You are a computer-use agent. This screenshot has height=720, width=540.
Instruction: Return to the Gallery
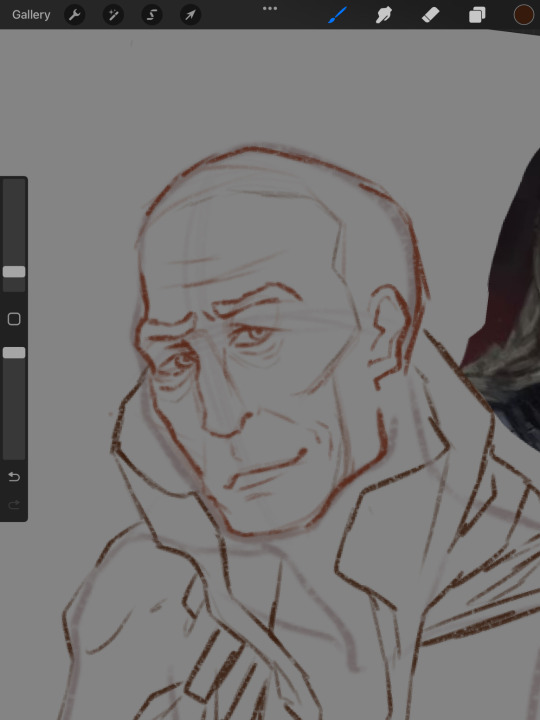coord(31,15)
